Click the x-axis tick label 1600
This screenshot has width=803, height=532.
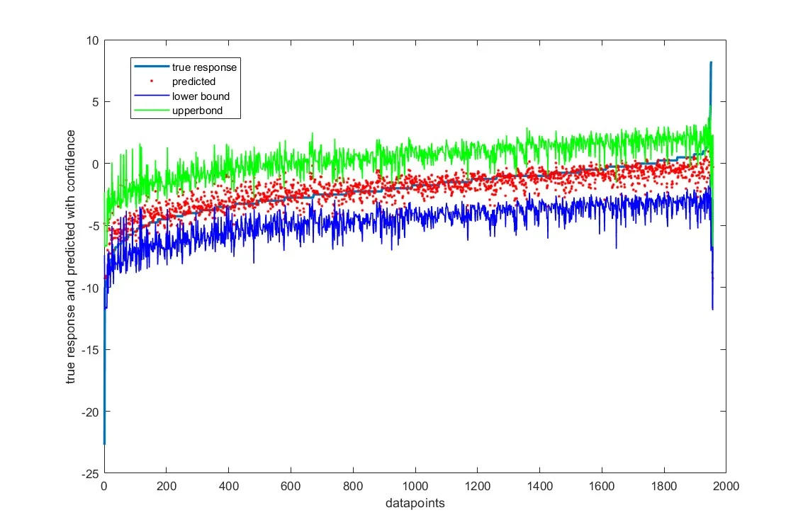coord(602,488)
